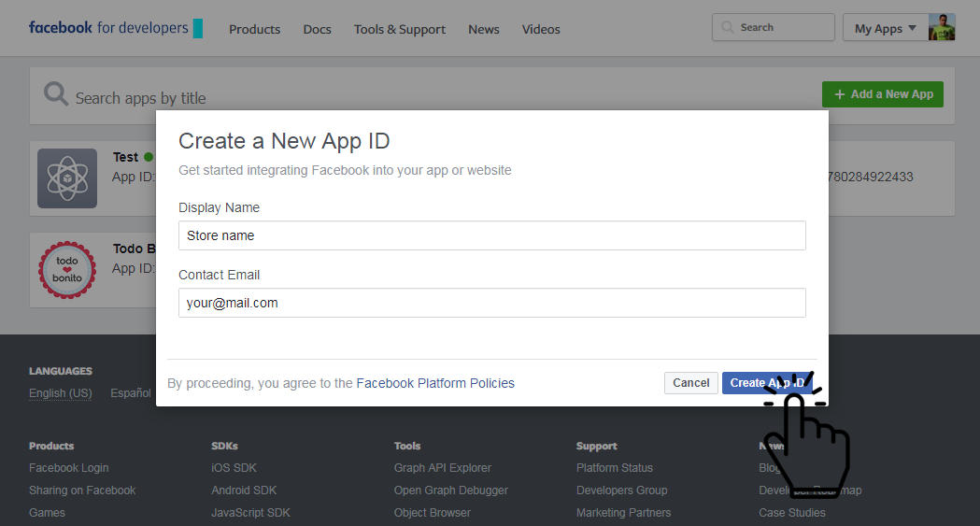Click the Todo Bonito app logo
The height and width of the screenshot is (526, 980).
(67, 269)
